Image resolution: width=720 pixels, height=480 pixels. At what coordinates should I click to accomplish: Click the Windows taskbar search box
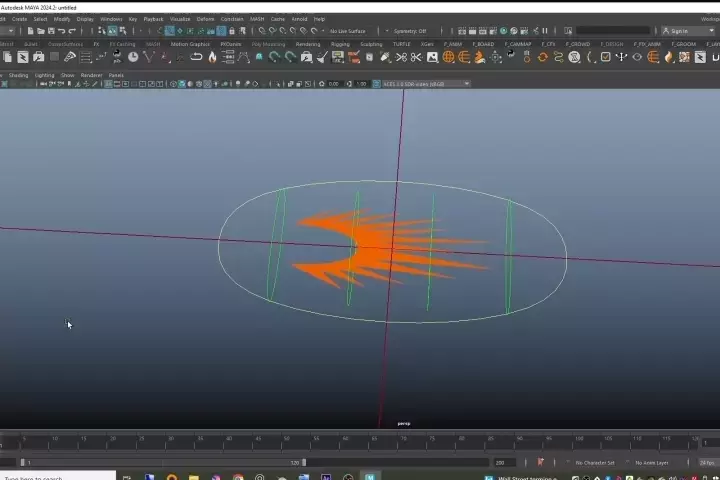coord(58,477)
